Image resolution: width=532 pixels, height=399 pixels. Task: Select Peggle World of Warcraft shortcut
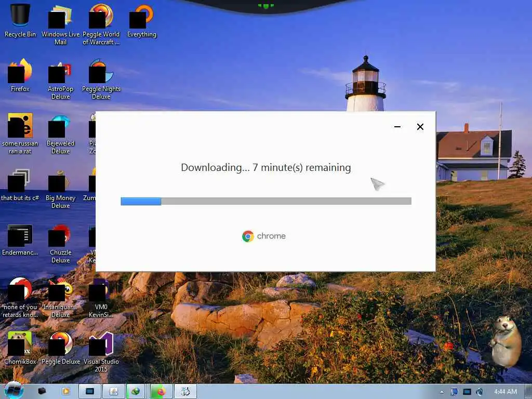(x=101, y=24)
